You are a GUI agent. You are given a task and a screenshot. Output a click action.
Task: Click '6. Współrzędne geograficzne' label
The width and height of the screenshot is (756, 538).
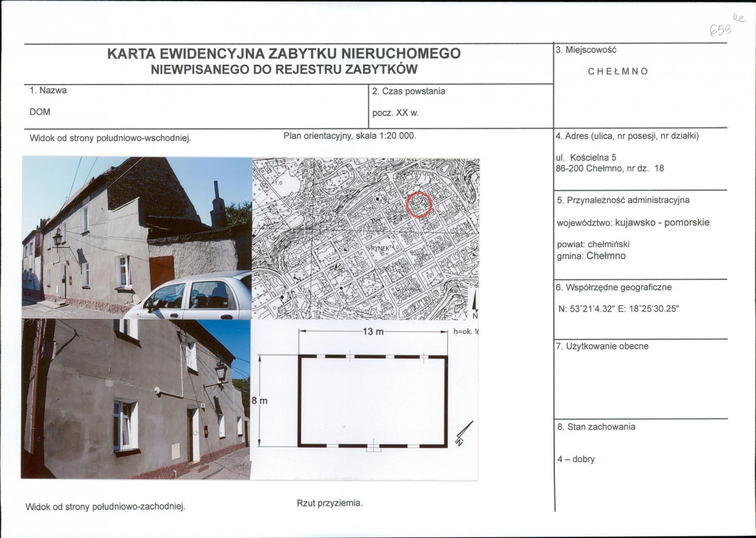[x=614, y=288]
